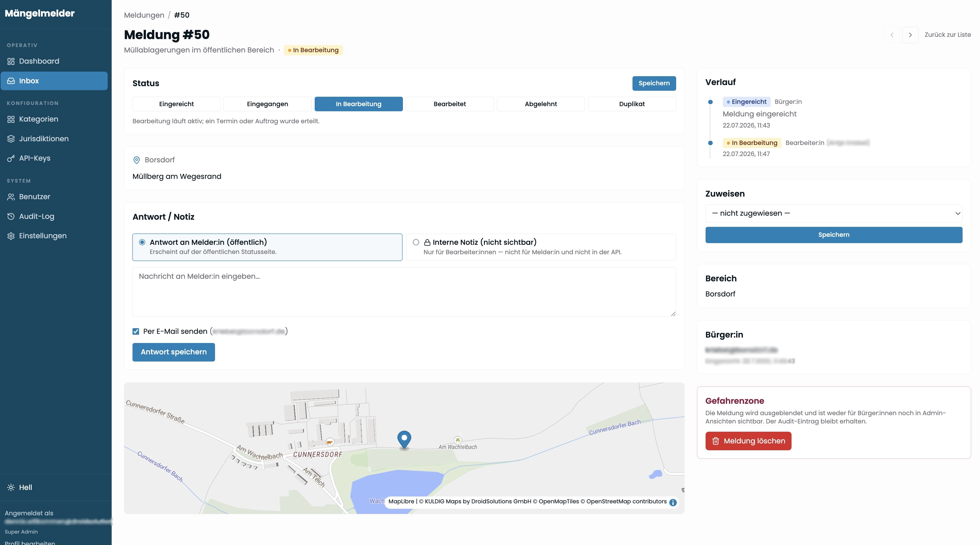Click the Müllberg am Wegesrand description

(176, 176)
